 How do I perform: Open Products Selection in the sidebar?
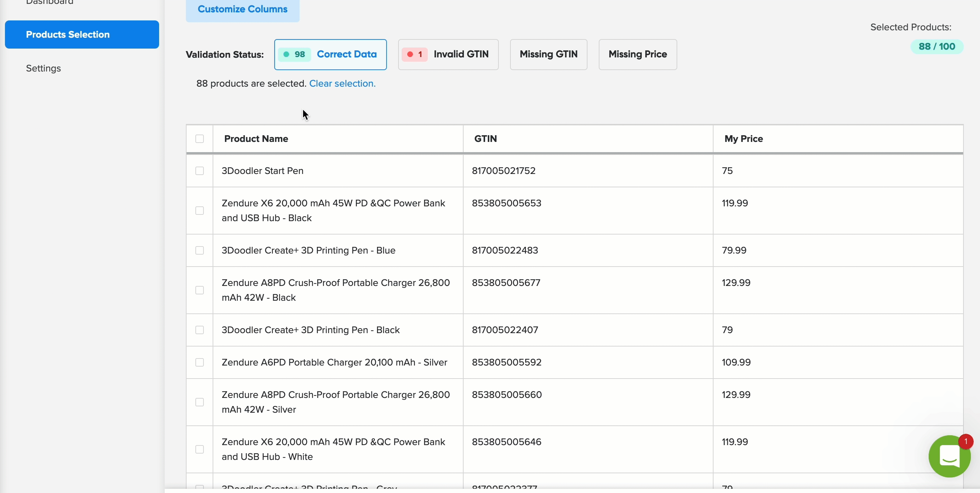[82, 34]
